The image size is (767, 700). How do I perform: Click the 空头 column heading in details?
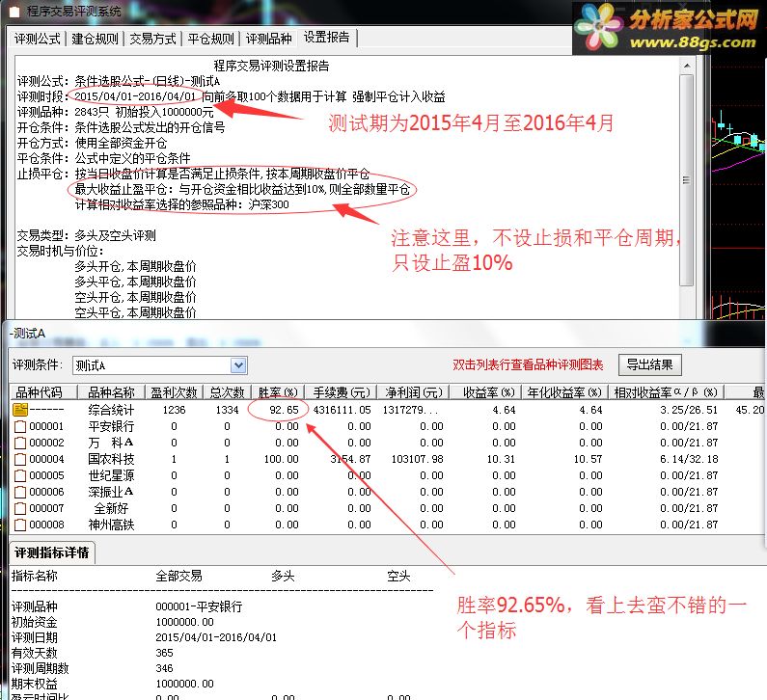tap(398, 576)
